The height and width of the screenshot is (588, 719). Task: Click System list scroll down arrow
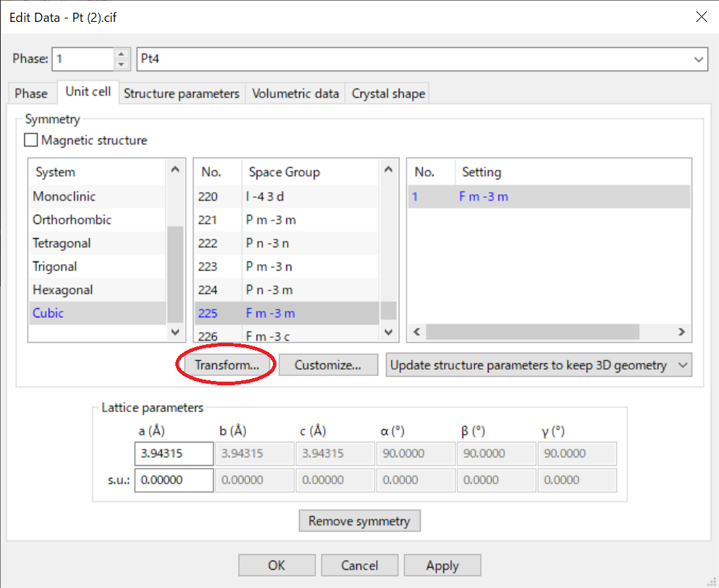click(175, 331)
